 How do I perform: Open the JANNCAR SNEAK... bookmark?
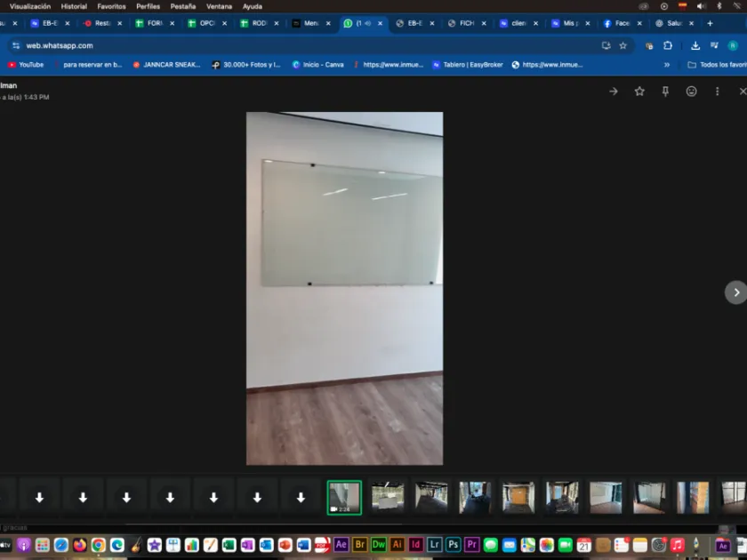coord(166,65)
